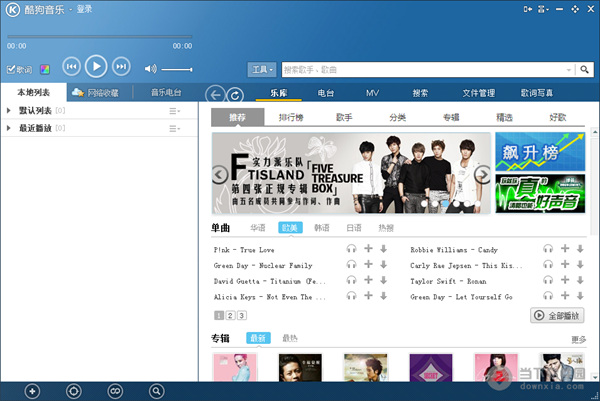Adjust the volume slider
The width and height of the screenshot is (600, 401).
[x=176, y=69]
